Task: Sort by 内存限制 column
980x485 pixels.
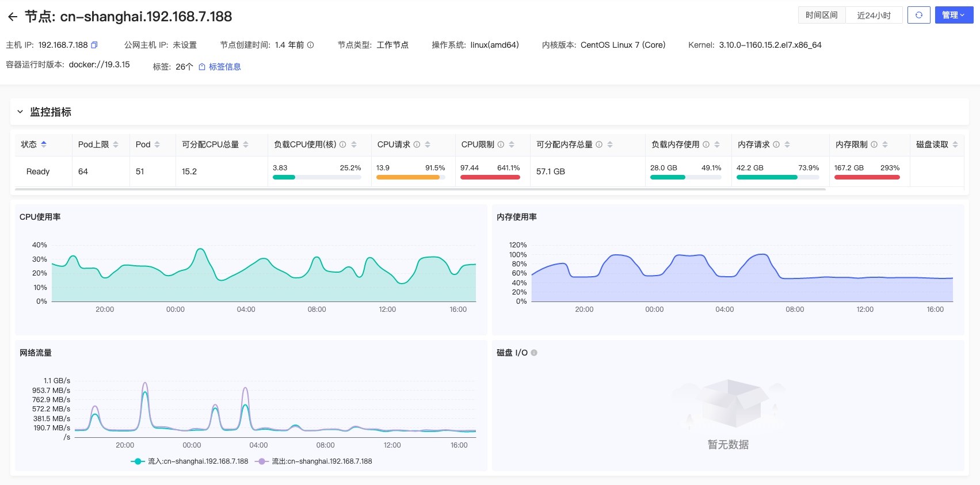Action: point(885,144)
